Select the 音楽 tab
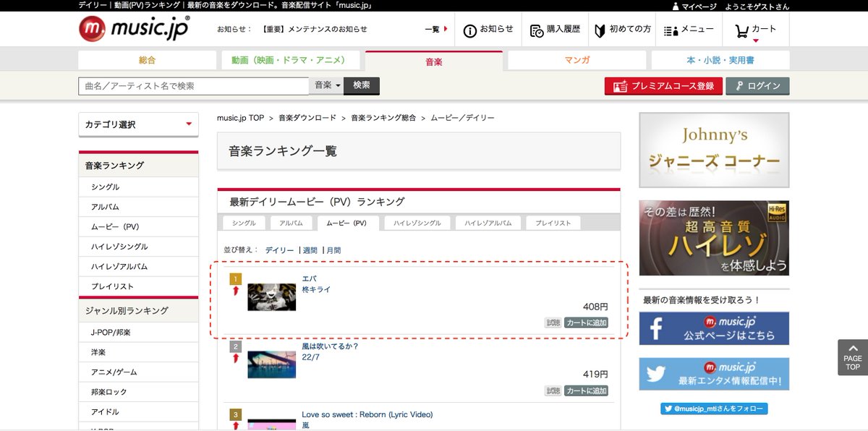 point(434,61)
